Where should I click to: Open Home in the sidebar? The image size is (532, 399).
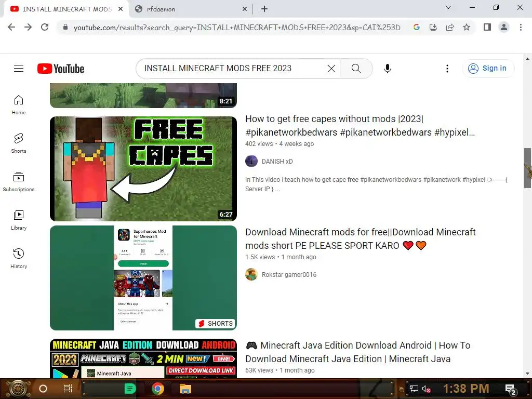point(19,105)
